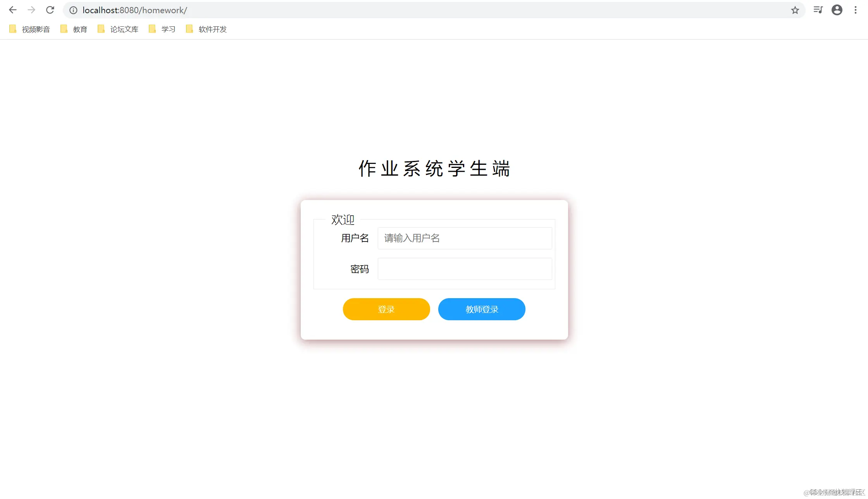Reload the homework login page
This screenshot has height=499, width=868.
[50, 10]
